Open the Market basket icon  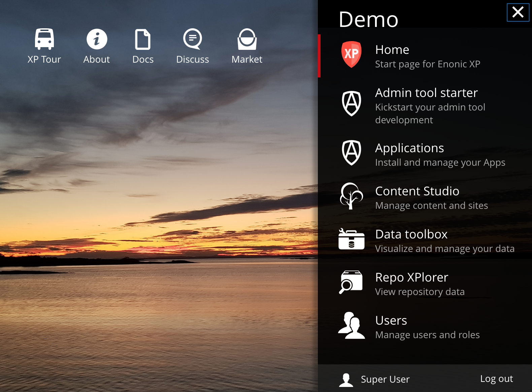pos(247,39)
